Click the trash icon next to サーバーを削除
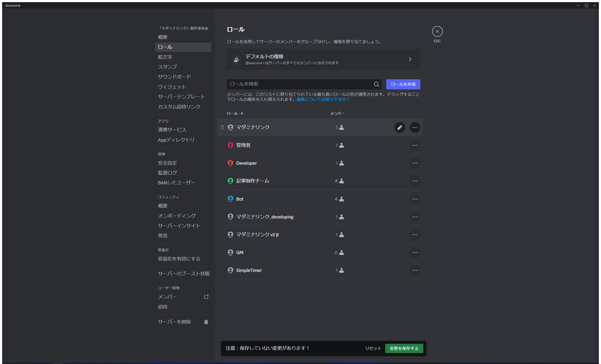 [x=206, y=322]
